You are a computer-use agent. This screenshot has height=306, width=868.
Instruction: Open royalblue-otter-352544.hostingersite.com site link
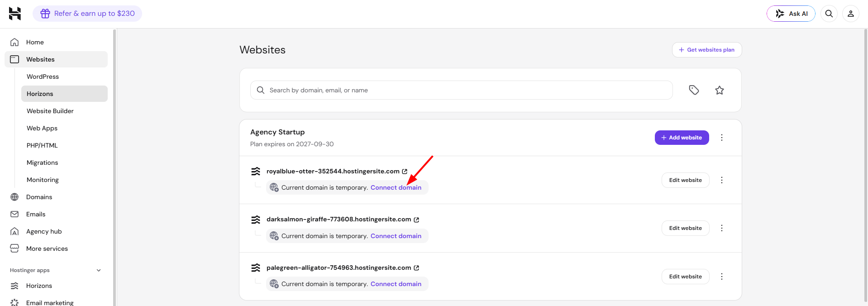(x=333, y=171)
